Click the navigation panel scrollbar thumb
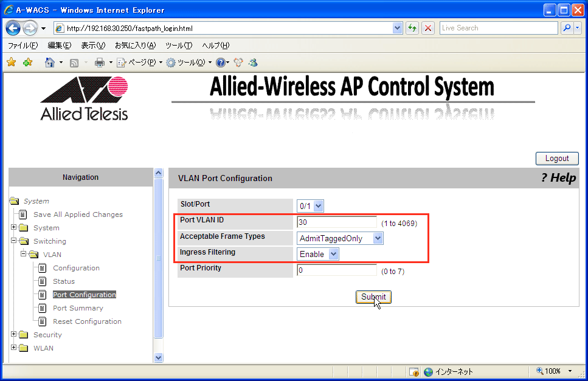 click(x=159, y=258)
